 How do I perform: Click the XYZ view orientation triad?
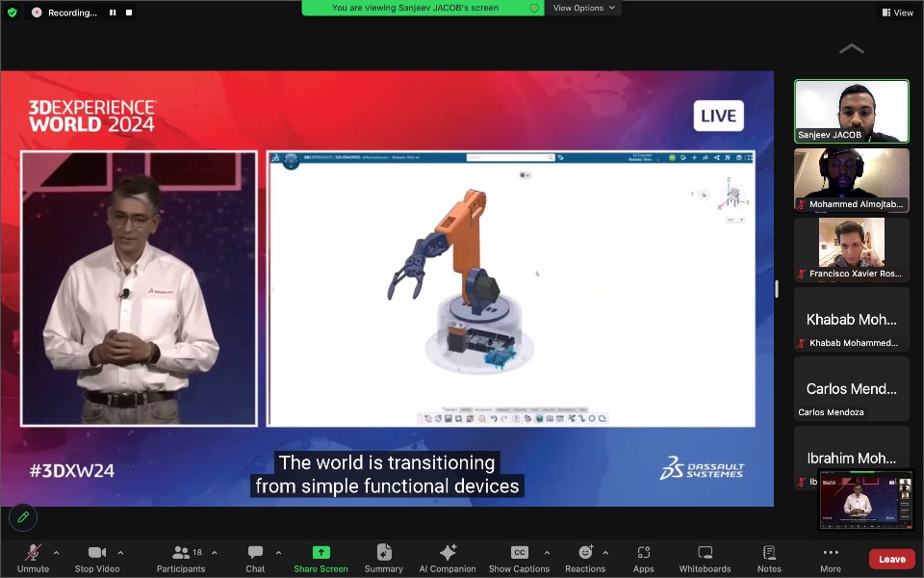tap(732, 194)
